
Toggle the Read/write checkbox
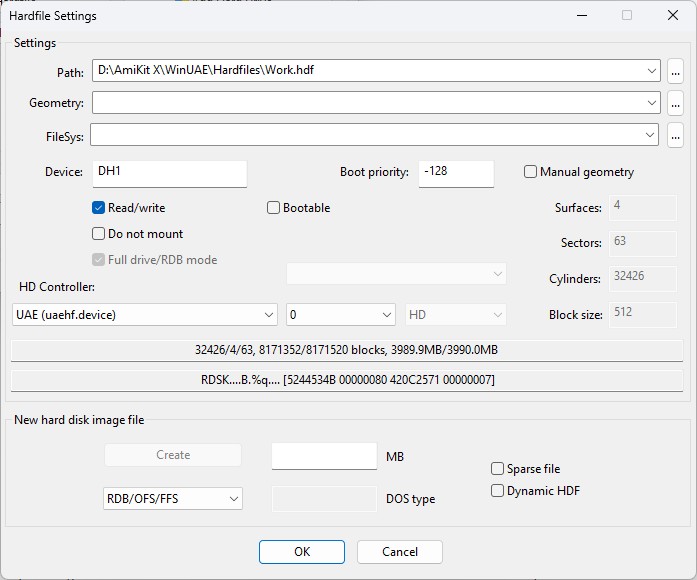(99, 208)
